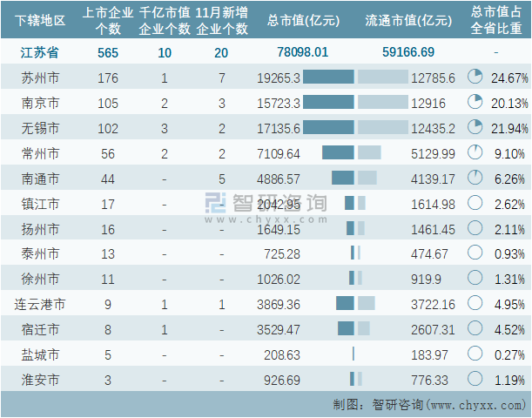Click the 千亿市值企业个数 column header
Screen dimensions: 532x418
(x=165, y=20)
